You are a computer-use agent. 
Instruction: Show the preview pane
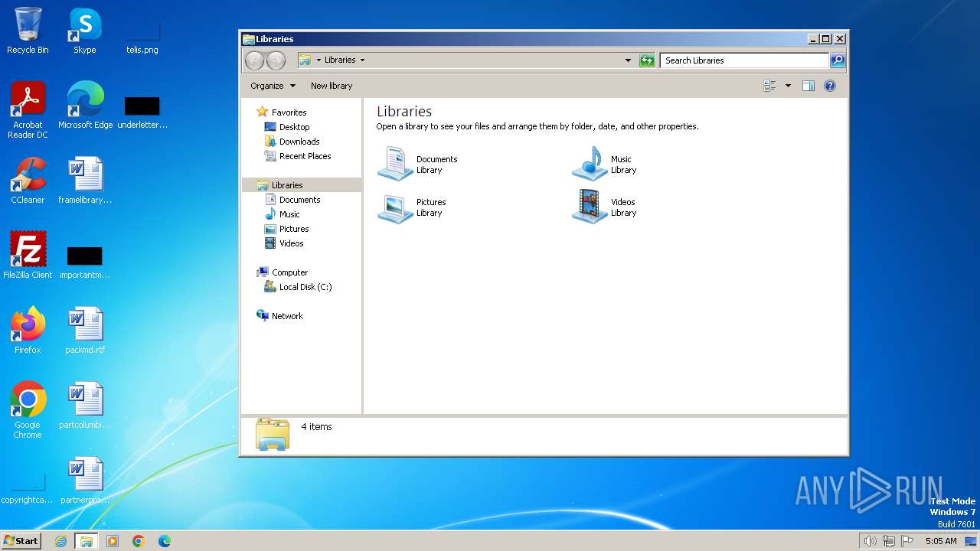(x=808, y=86)
